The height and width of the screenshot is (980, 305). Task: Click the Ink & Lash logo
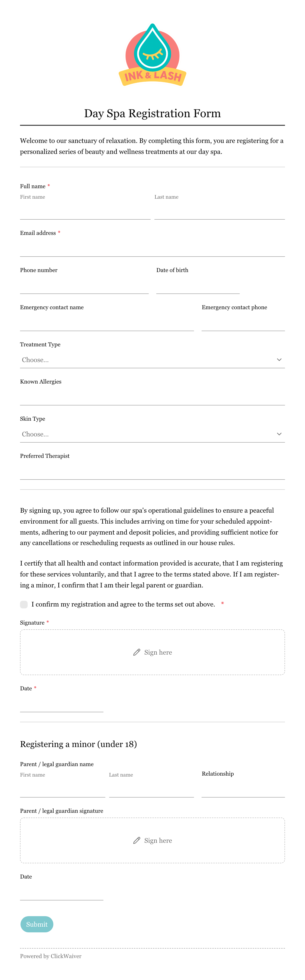click(152, 55)
